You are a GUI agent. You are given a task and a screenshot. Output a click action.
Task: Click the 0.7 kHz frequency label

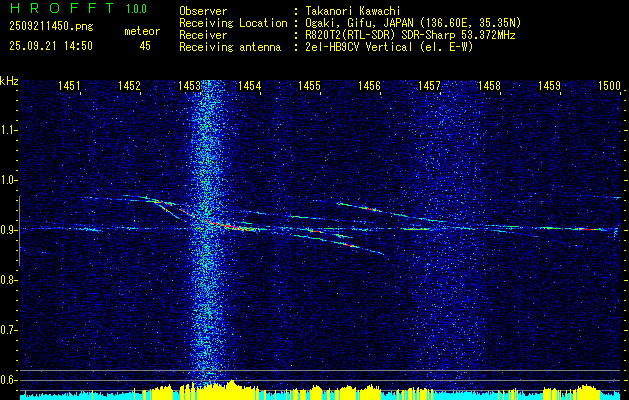(7, 330)
